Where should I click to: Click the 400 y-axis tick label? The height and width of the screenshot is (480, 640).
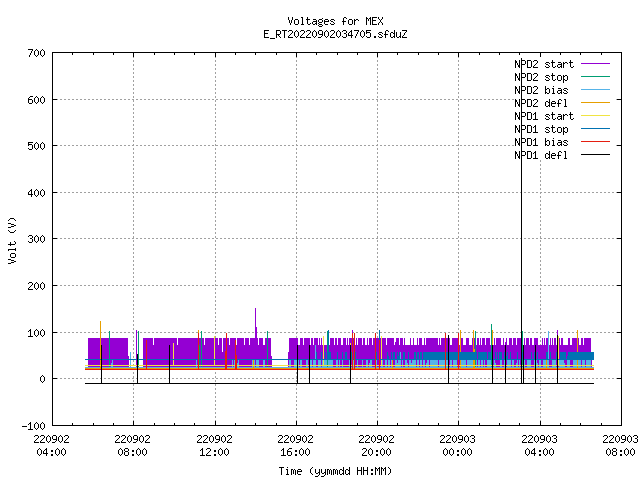tap(37, 193)
